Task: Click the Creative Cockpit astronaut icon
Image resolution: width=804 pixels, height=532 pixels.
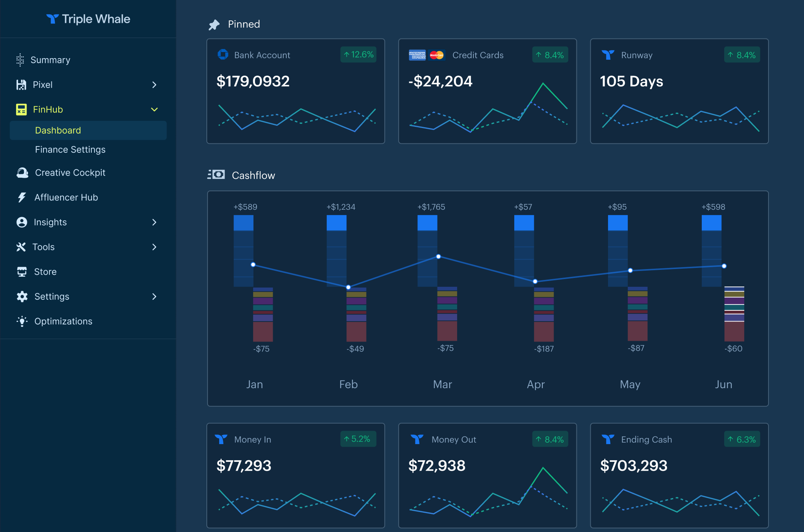Action: coord(22,173)
